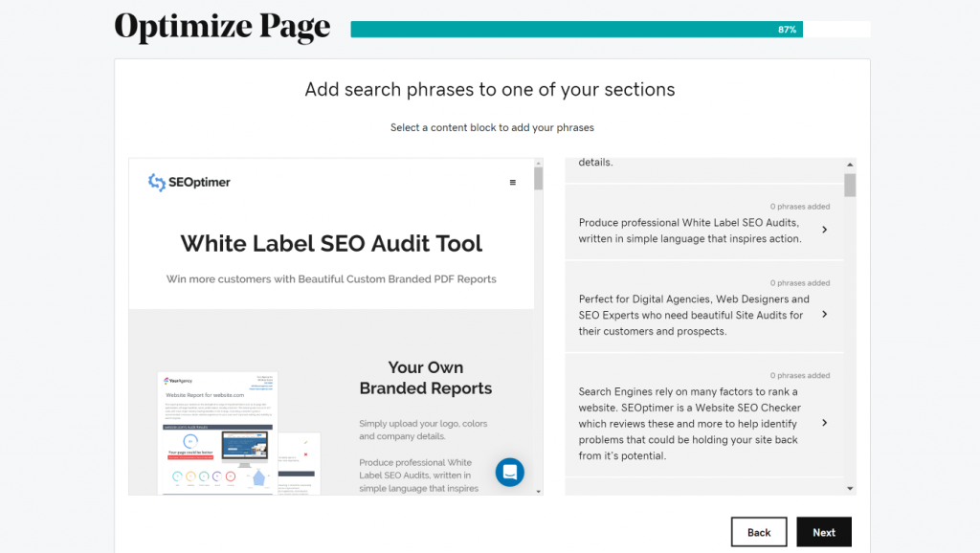The width and height of the screenshot is (980, 553).
Task: Click the Back button
Action: (759, 532)
